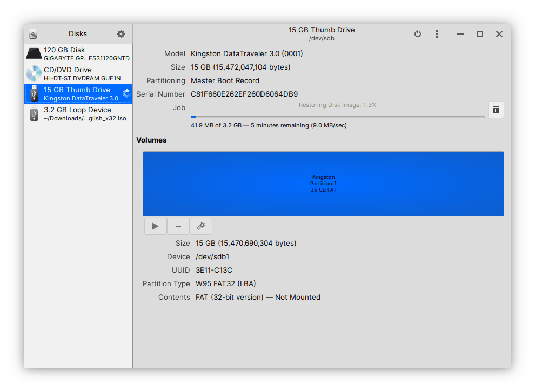Minimize the Disks window

(460, 33)
